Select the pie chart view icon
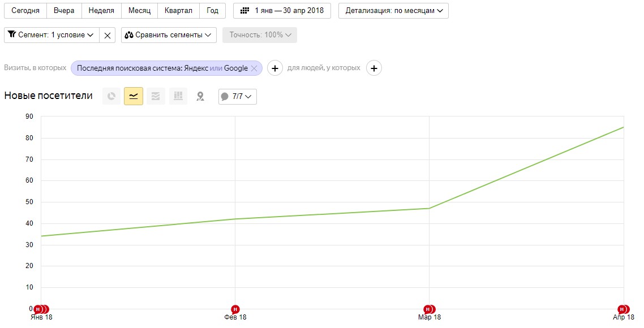Screen dimensions: 644x328 click(111, 97)
